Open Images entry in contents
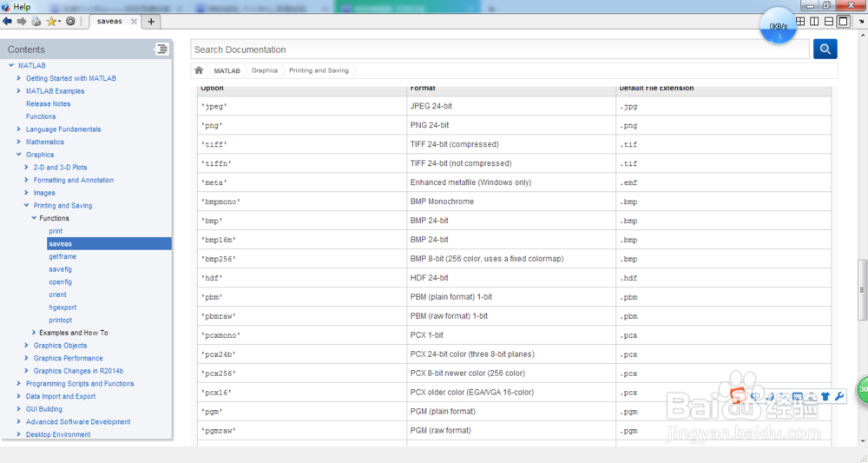Screen dimensions: 868x463 coord(44,193)
